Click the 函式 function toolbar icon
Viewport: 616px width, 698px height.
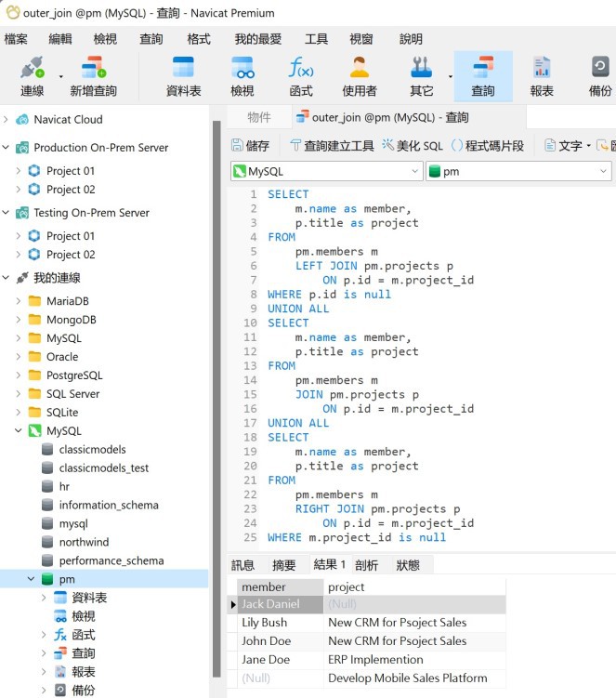coord(301,75)
